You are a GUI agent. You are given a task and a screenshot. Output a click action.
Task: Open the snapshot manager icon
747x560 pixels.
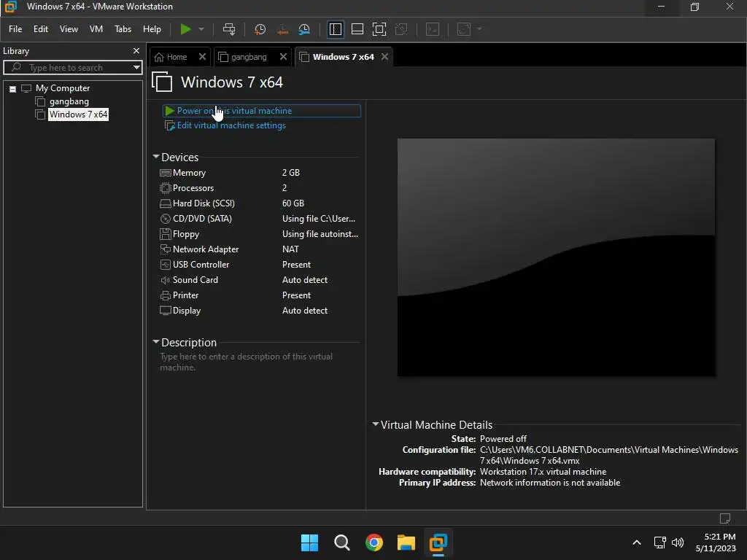point(304,29)
